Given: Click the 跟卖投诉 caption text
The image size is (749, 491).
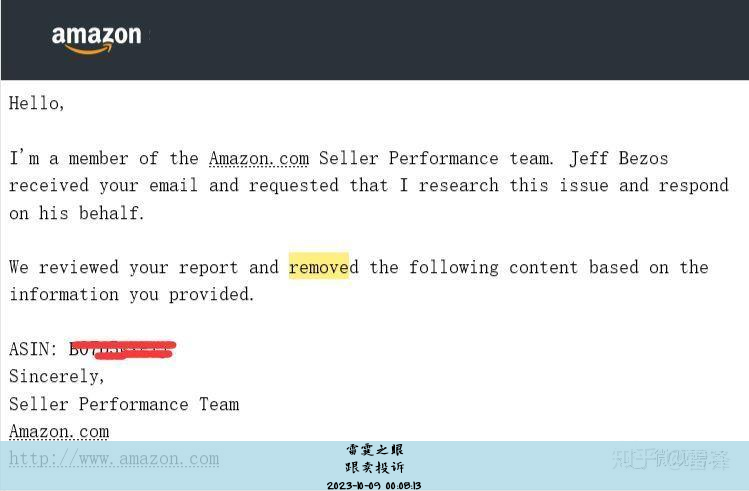Looking at the screenshot, I should [x=375, y=467].
